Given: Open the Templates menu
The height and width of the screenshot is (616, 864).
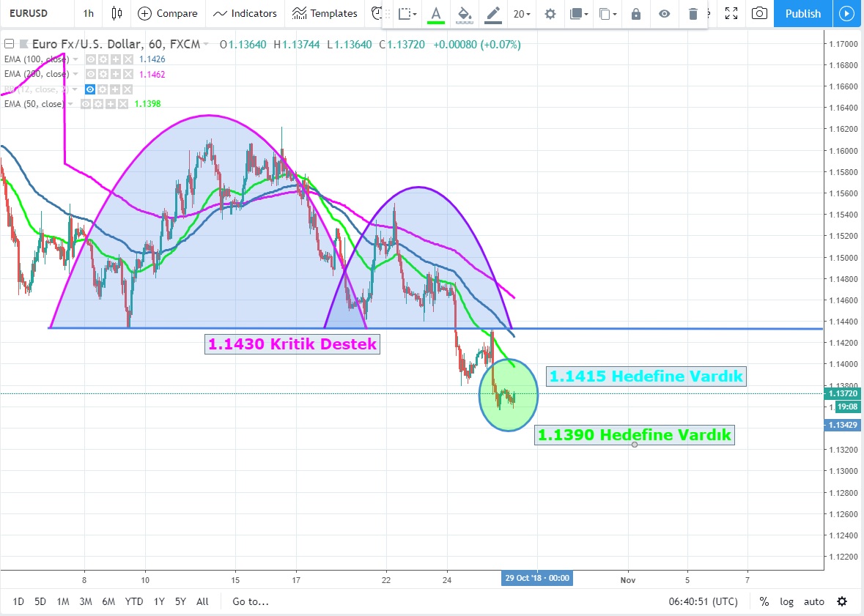Looking at the screenshot, I should [x=325, y=13].
